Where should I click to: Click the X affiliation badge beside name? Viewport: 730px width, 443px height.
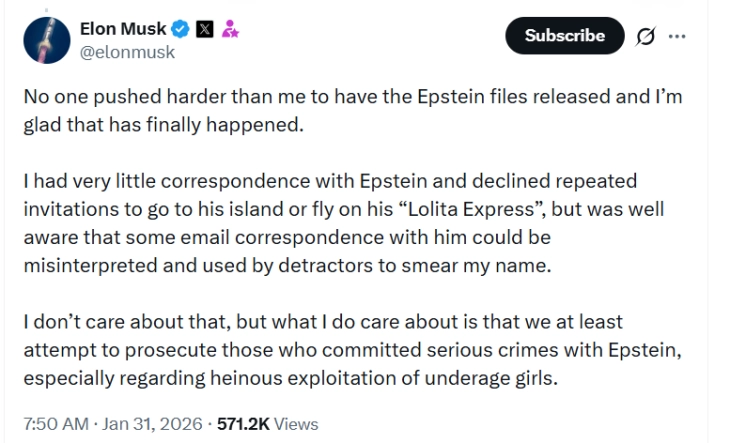204,30
